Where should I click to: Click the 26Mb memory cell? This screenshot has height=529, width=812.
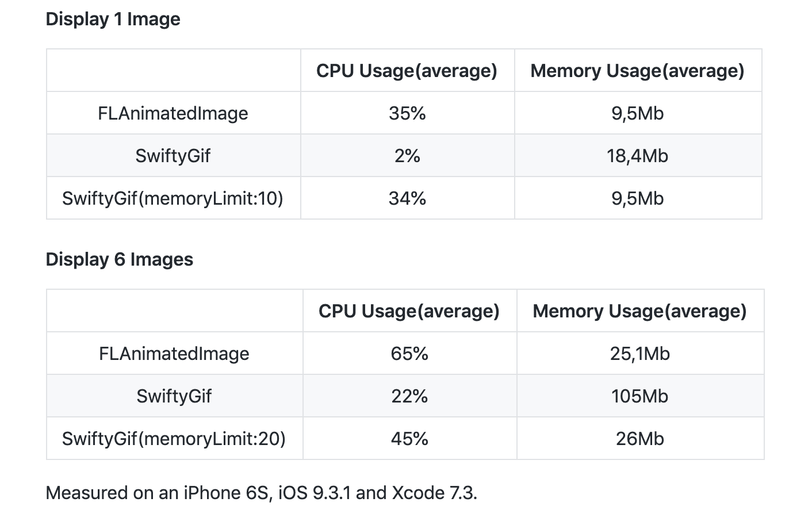pos(640,439)
